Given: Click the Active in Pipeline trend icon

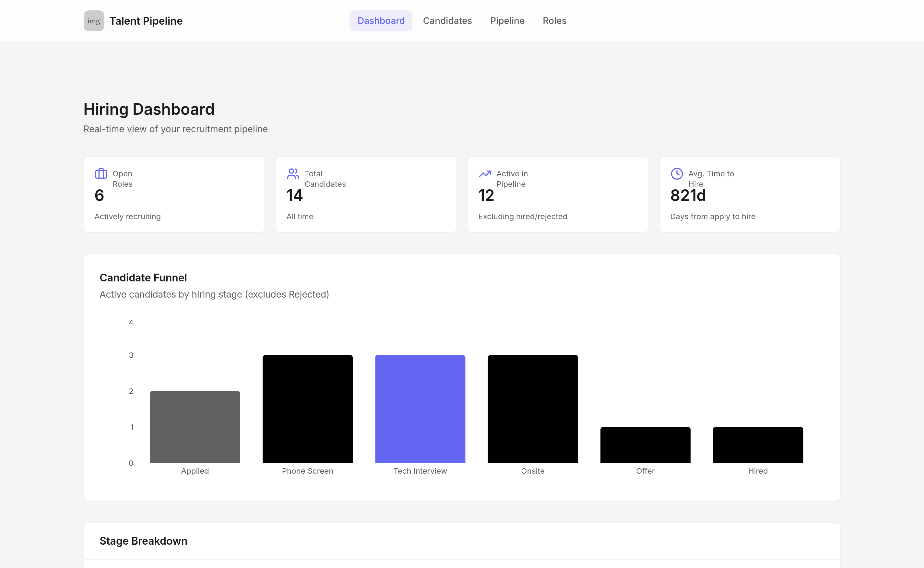Looking at the screenshot, I should coord(485,173).
